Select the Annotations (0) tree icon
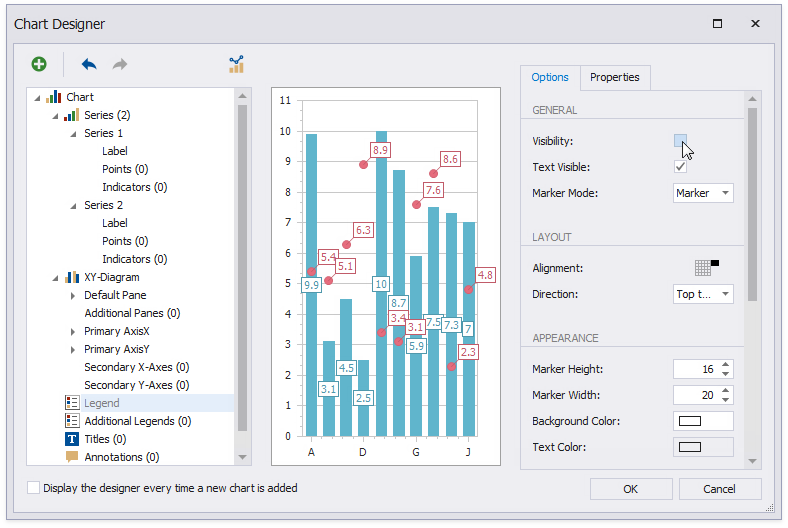 click(x=72, y=457)
